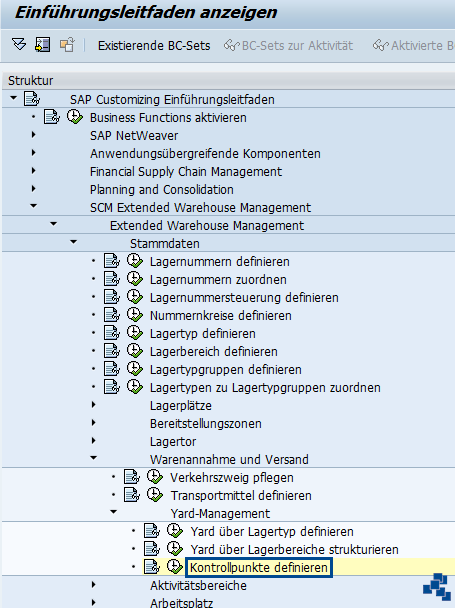Open documentation for Lagernummern definieren

point(112,261)
